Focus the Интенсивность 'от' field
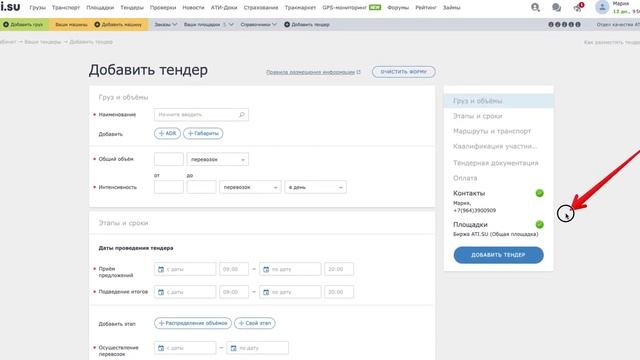Screen dimensions: 640x360 (x=169, y=187)
